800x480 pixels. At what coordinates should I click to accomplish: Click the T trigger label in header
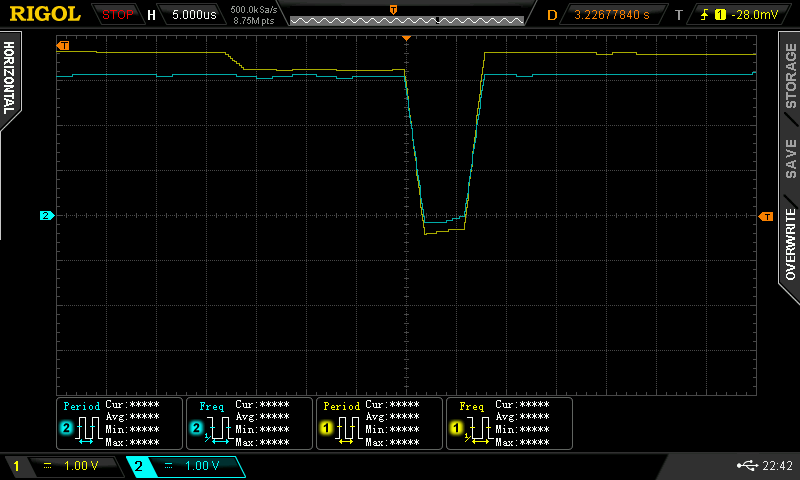pos(679,15)
